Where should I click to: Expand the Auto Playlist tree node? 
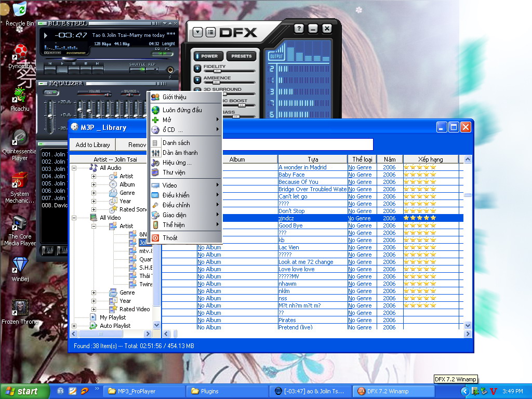[x=74, y=326]
